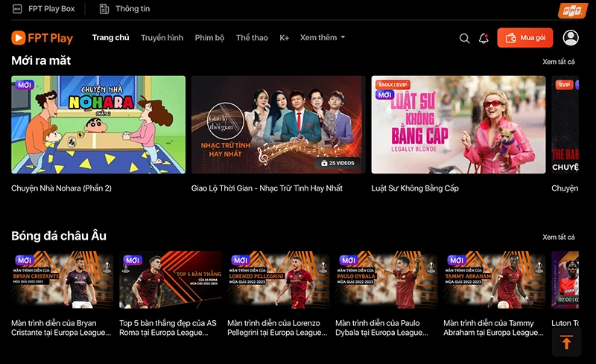Expand the Xem thêm dropdown
The image size is (596, 364).
click(x=323, y=38)
